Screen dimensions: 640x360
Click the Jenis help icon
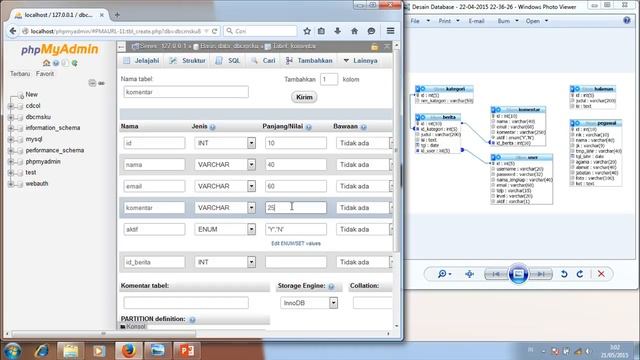pyautogui.click(x=213, y=127)
